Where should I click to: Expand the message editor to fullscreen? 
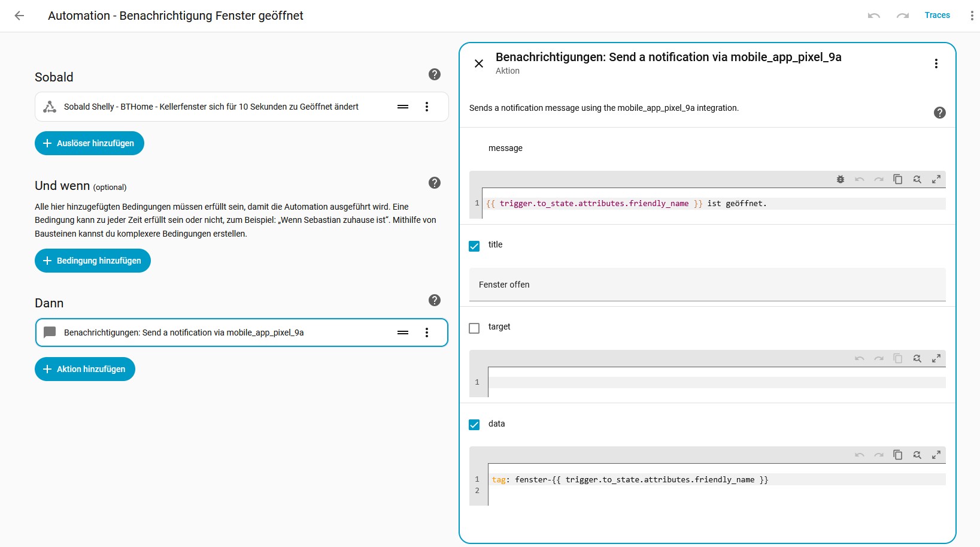(936, 179)
